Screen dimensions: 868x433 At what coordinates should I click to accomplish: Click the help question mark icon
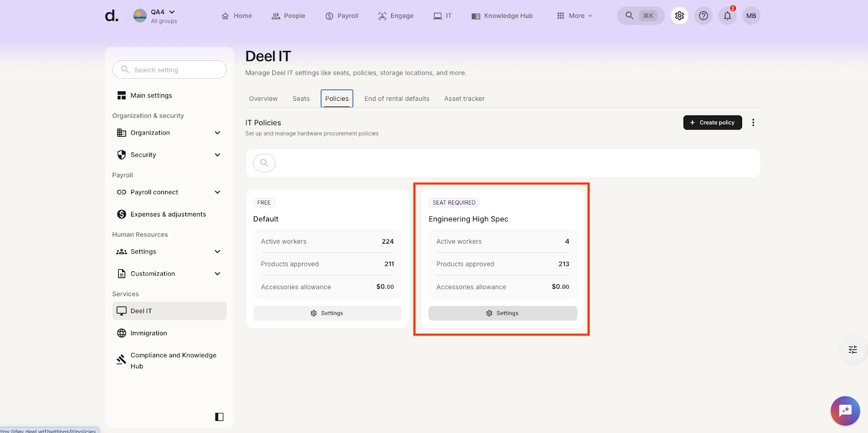[703, 16]
